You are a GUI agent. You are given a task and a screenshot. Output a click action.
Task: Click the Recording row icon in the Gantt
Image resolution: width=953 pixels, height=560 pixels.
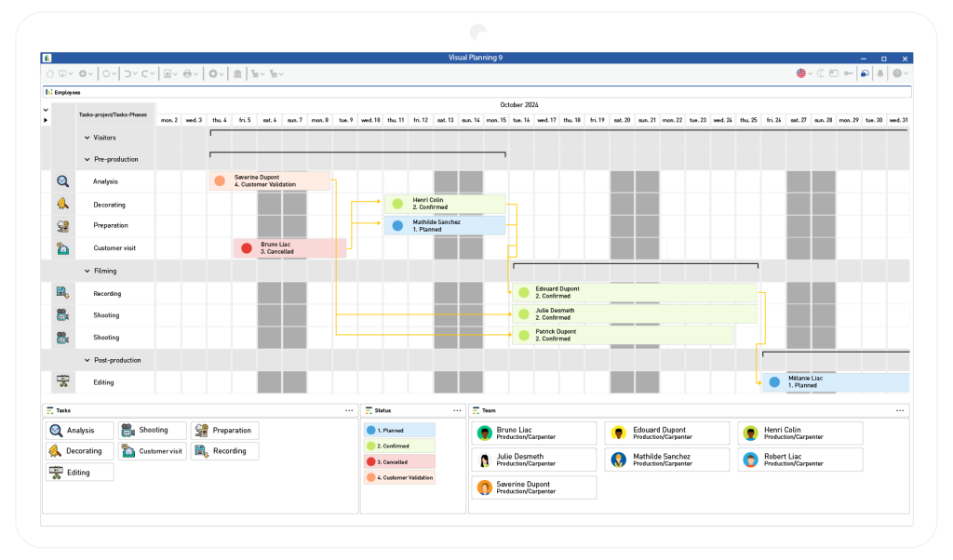coord(62,293)
